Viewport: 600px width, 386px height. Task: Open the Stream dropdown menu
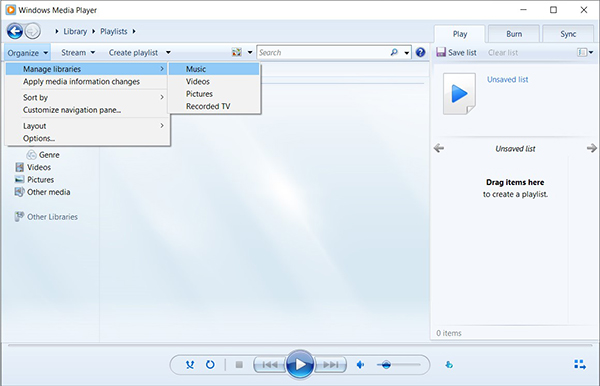coord(78,52)
